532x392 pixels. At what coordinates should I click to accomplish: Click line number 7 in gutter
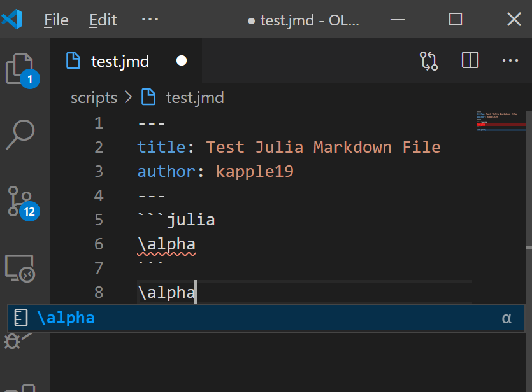(x=99, y=269)
